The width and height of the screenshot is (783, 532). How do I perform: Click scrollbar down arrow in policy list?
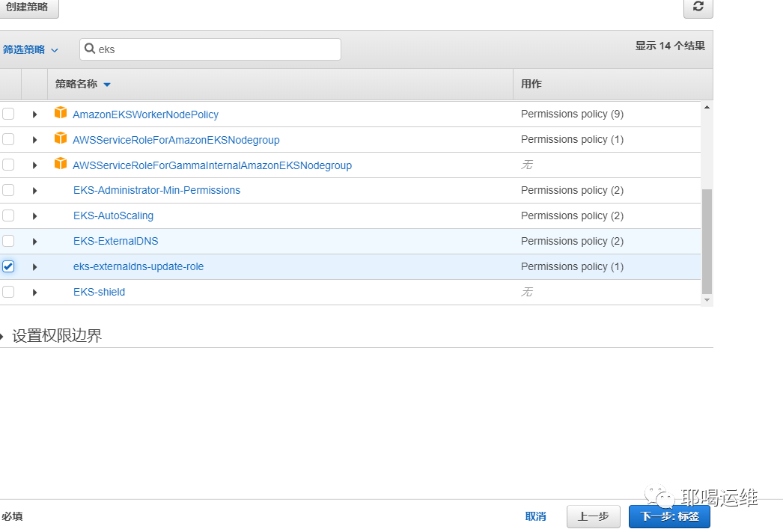click(x=707, y=299)
